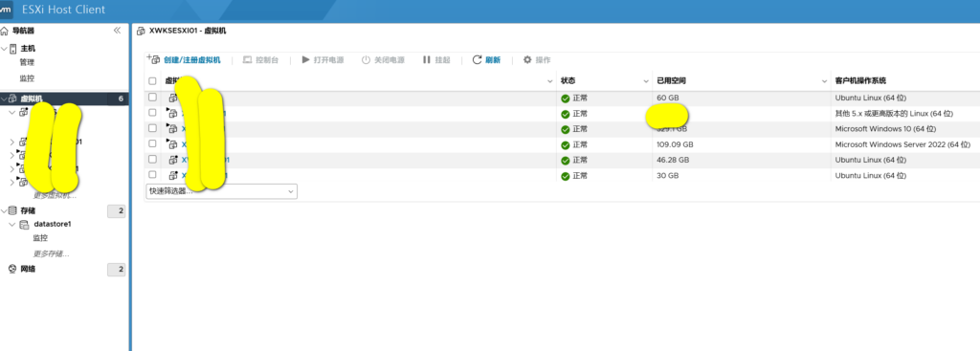Screen dimensions: 980x351
Task: Check the 30 GB Ubuntu row checkbox
Action: click(152, 175)
